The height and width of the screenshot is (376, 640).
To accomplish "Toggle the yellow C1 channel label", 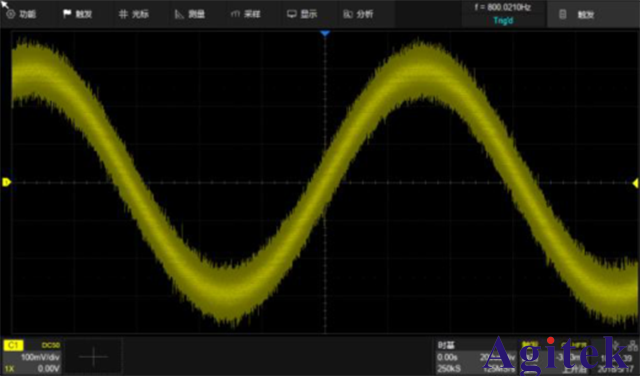I will [13, 345].
